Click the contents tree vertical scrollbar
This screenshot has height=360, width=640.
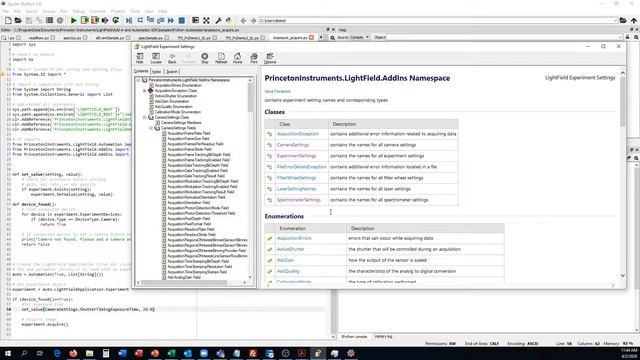click(x=250, y=98)
